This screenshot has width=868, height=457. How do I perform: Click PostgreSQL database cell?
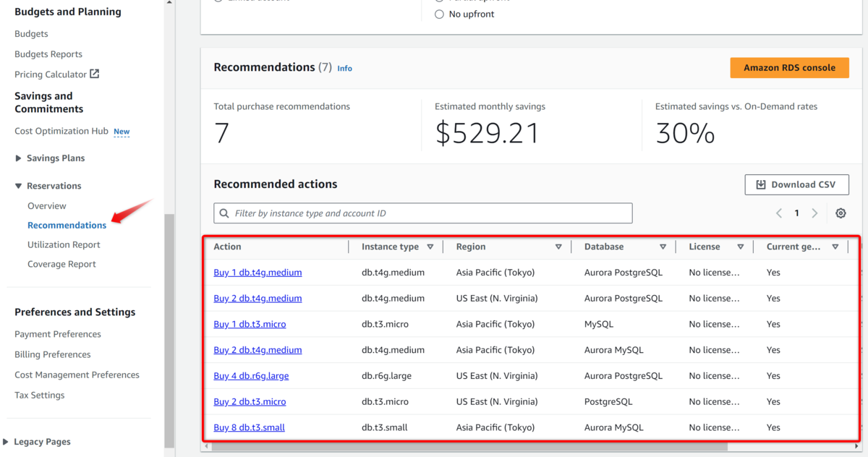(x=608, y=401)
